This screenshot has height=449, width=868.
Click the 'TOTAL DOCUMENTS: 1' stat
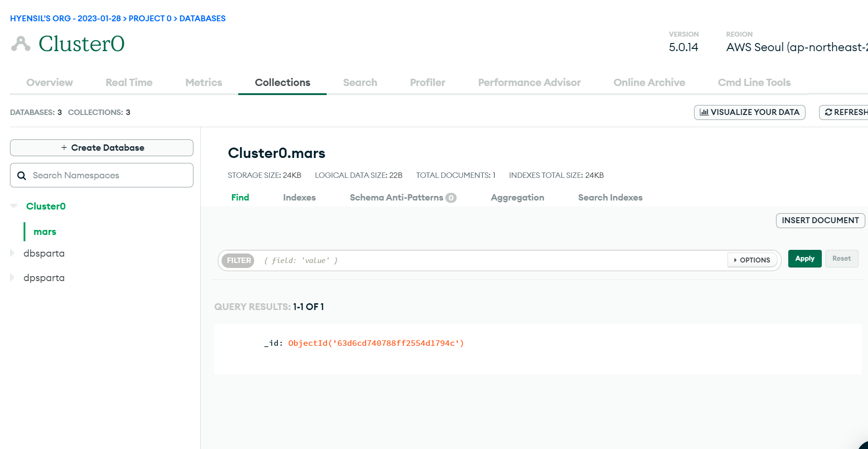(456, 175)
